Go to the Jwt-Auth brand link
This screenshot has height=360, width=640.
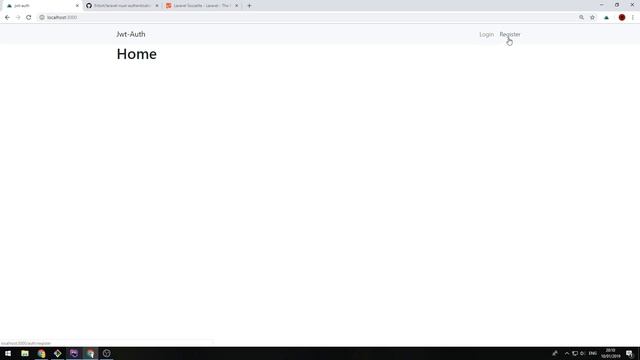pyautogui.click(x=131, y=34)
